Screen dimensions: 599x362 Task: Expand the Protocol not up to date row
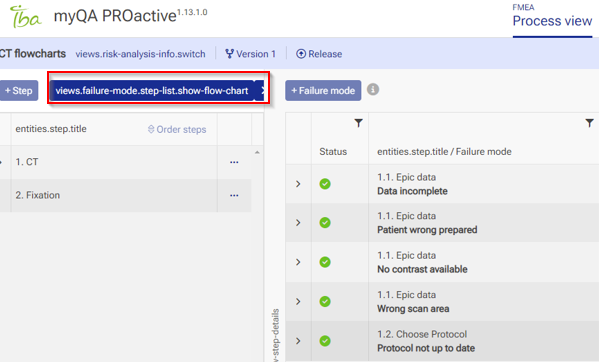click(298, 341)
